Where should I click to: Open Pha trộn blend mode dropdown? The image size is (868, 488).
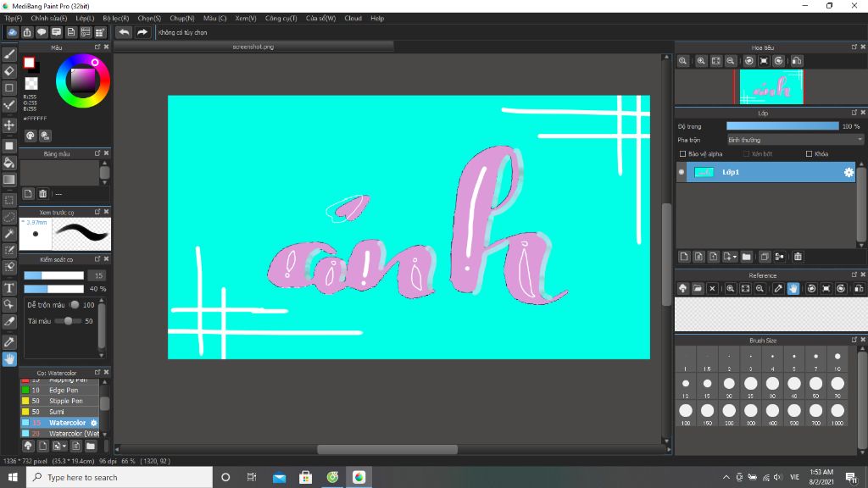coord(795,140)
